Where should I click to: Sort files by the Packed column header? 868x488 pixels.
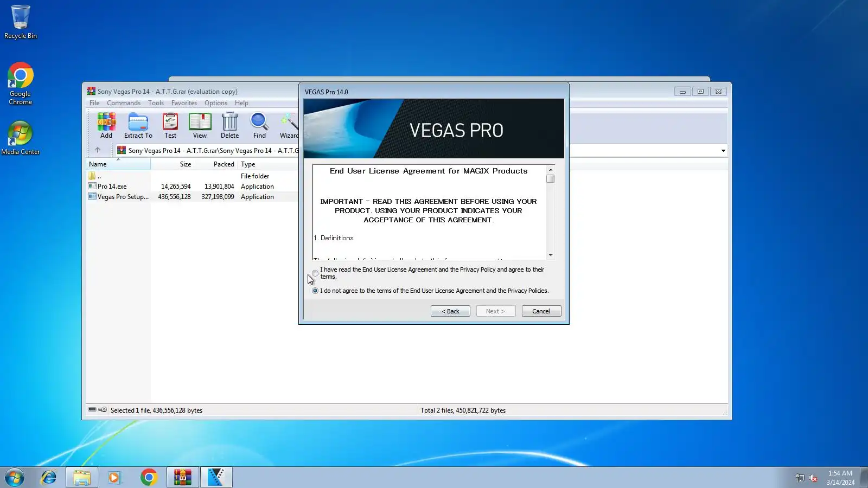[215, 164]
